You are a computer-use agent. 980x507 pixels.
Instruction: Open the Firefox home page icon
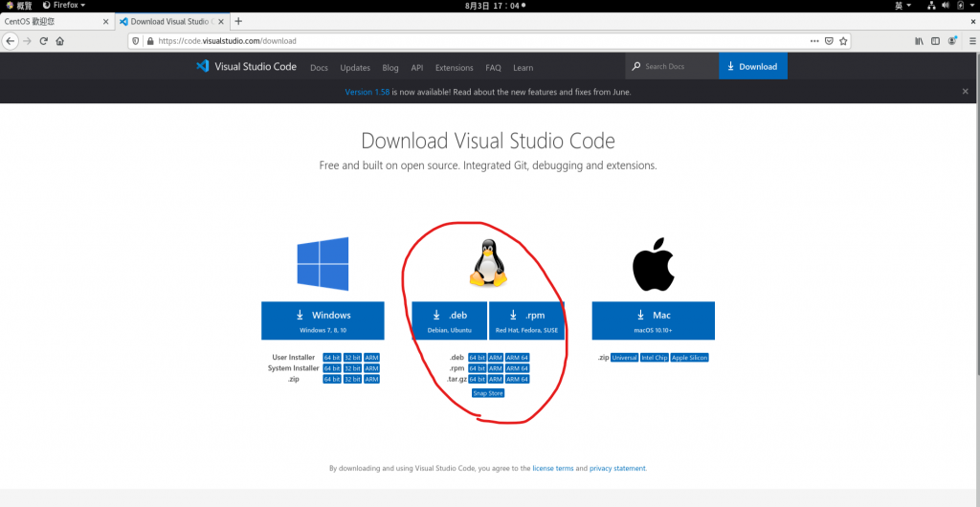point(60,41)
